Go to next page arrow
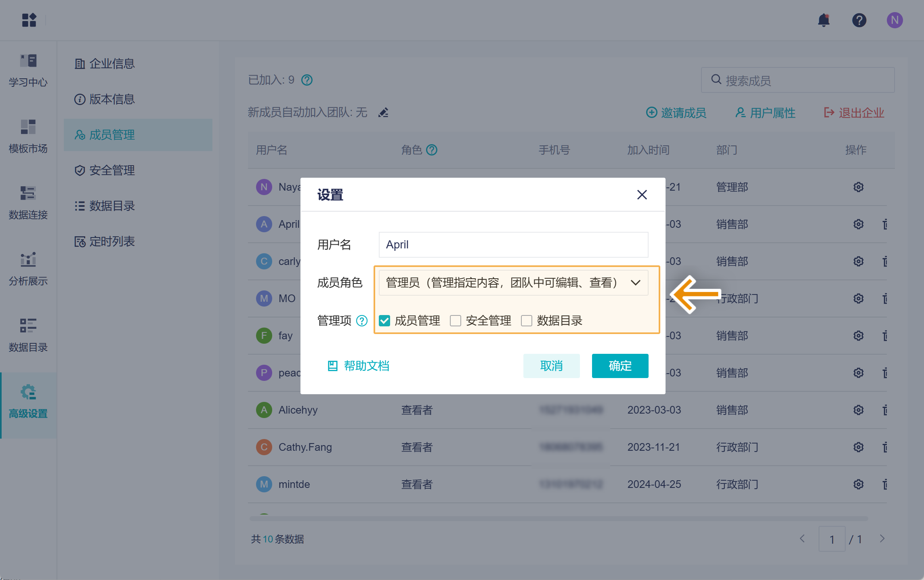This screenshot has width=924, height=580. (882, 539)
